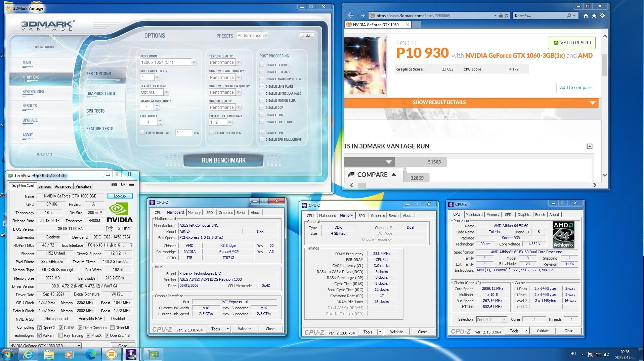Click the Lookup button in GPU-Z
The height and width of the screenshot is (361, 644).
120,196
